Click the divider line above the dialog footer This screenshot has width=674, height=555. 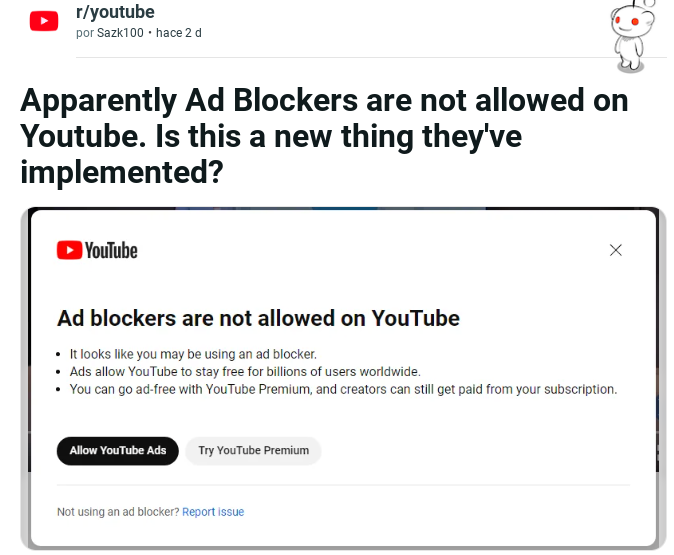[x=343, y=485]
